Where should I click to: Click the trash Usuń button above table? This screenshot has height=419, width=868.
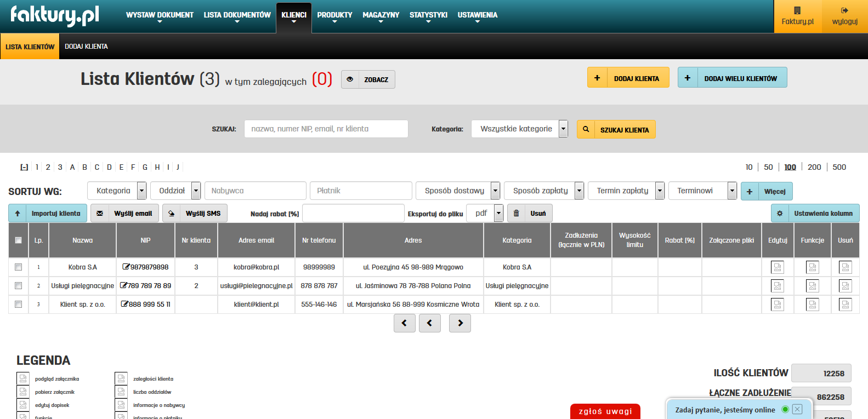pos(530,214)
